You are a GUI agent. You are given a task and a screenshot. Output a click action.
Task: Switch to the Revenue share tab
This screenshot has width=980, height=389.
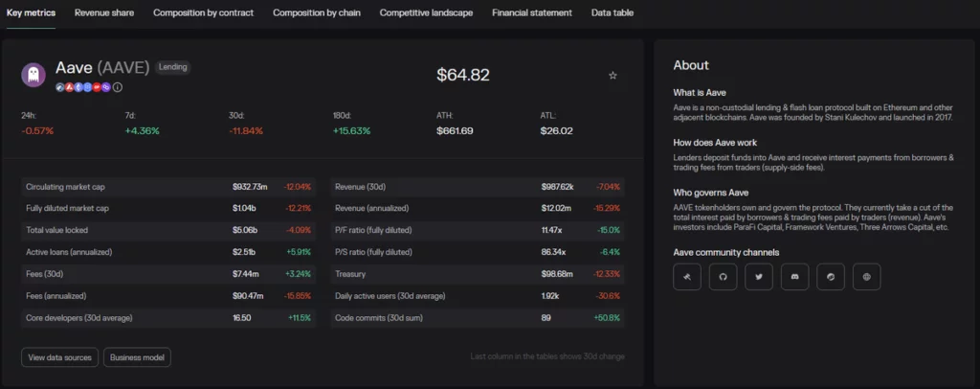tap(104, 13)
